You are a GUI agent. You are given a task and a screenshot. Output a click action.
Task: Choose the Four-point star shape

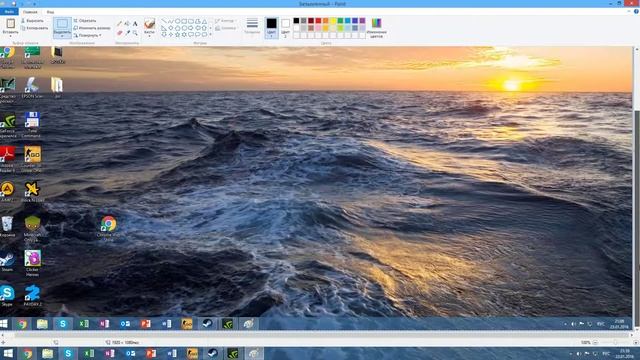pos(171,35)
